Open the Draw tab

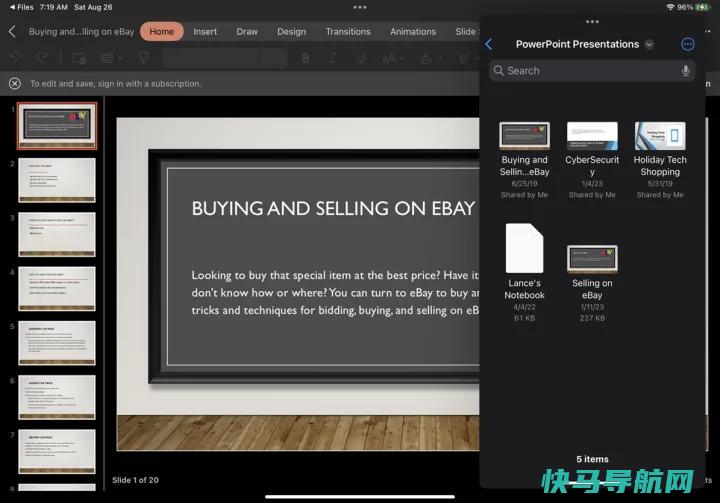click(247, 32)
